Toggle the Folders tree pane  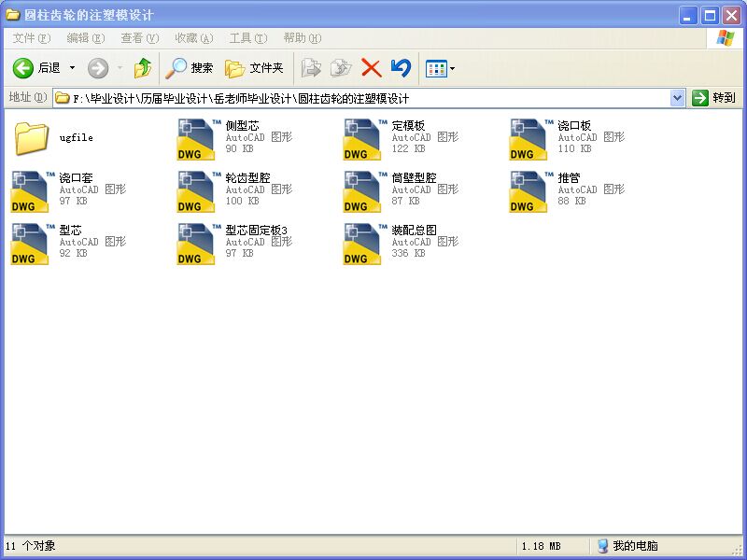point(254,68)
